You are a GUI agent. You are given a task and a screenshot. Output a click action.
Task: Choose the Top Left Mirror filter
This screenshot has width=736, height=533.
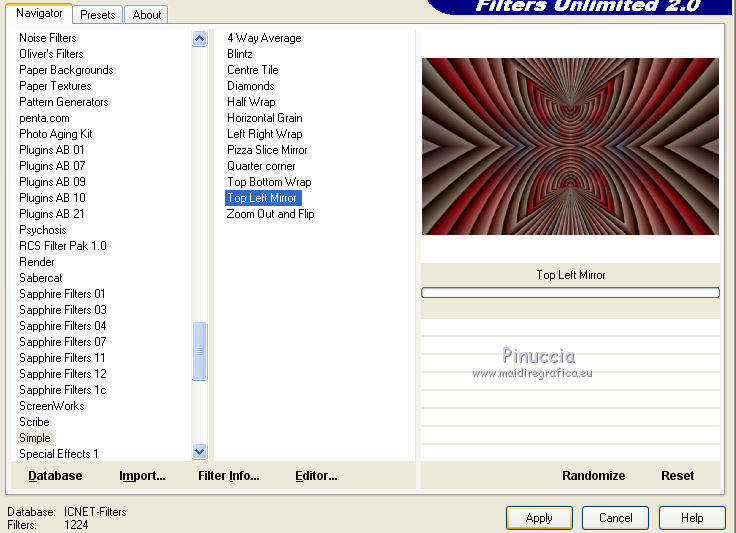pos(263,198)
